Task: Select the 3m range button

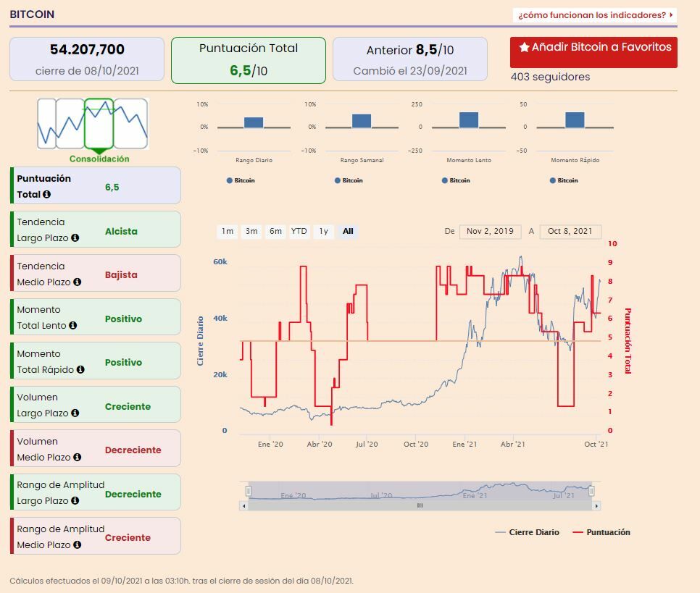Action: tap(251, 231)
